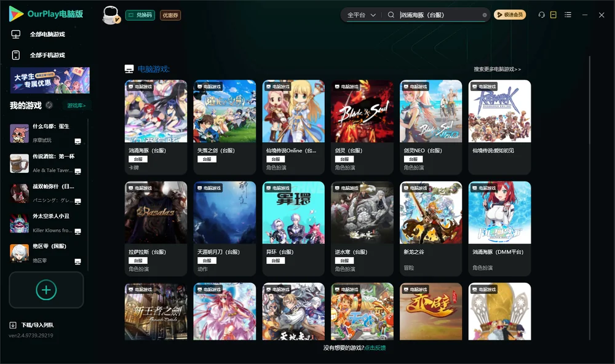This screenshot has width=615, height=364.
Task: Click the 传说酒馆 beer mug game icon
Action: [x=19, y=163]
